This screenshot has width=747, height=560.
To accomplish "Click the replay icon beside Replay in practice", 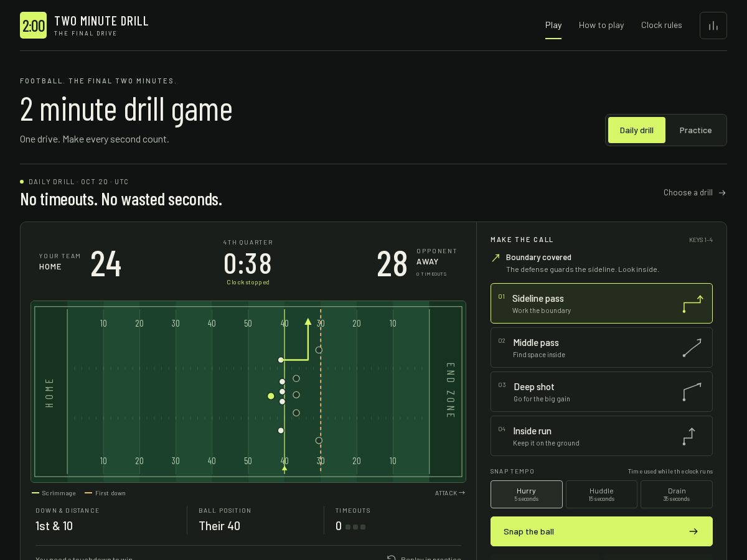I will pos(392,558).
